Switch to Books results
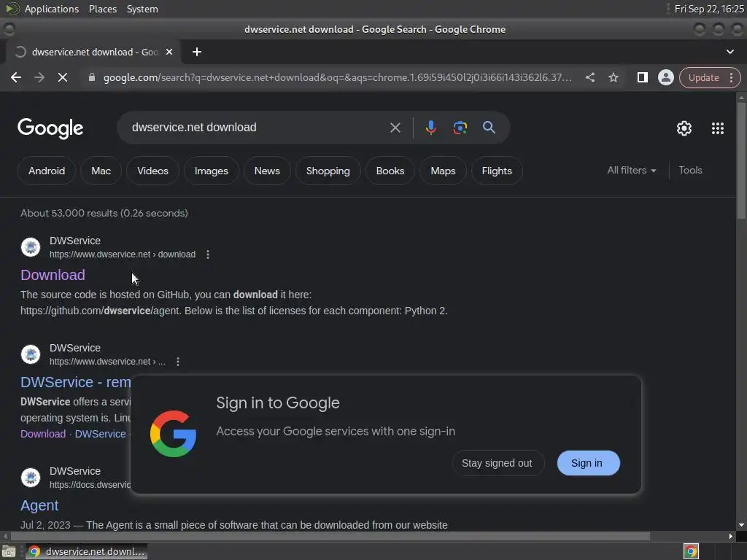 click(390, 171)
